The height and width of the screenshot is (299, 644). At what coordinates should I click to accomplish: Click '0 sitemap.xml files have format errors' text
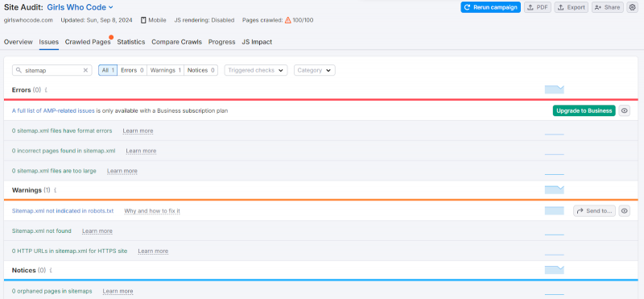(62, 131)
